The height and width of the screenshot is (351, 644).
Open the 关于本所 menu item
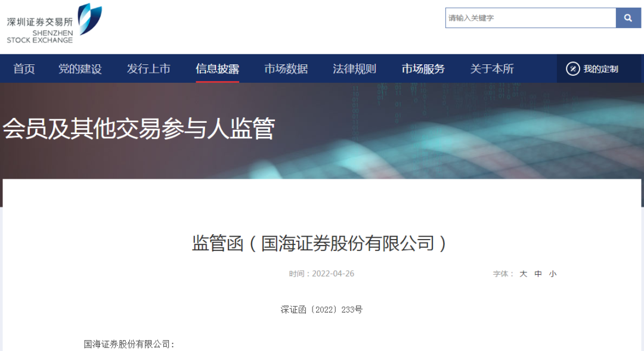tap(491, 69)
